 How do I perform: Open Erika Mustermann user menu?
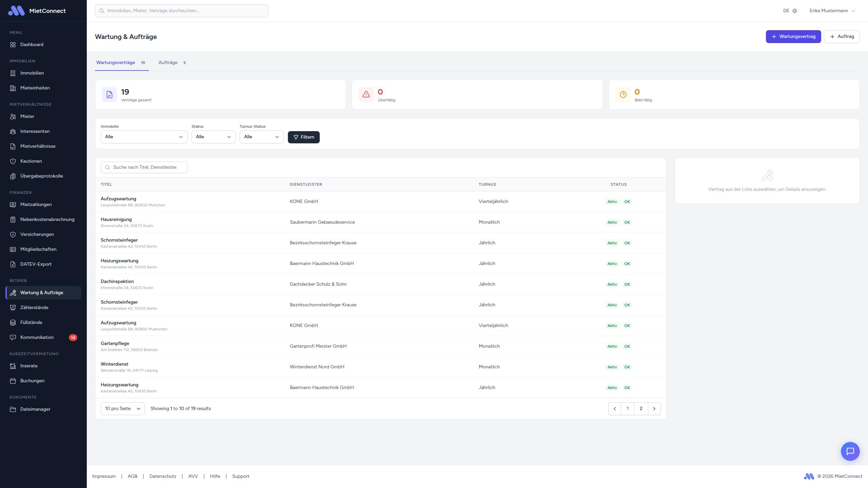[x=832, y=11]
